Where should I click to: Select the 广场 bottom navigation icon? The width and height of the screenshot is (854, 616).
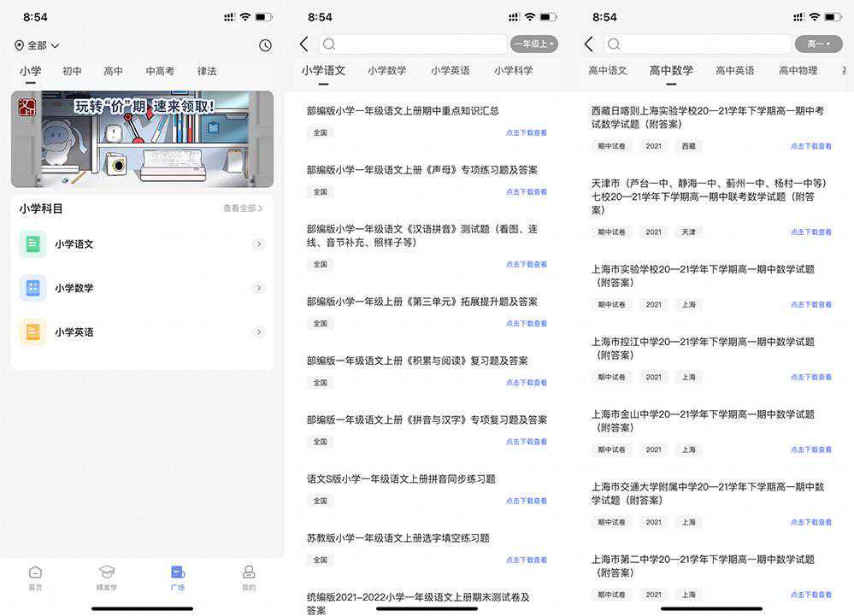point(178,572)
